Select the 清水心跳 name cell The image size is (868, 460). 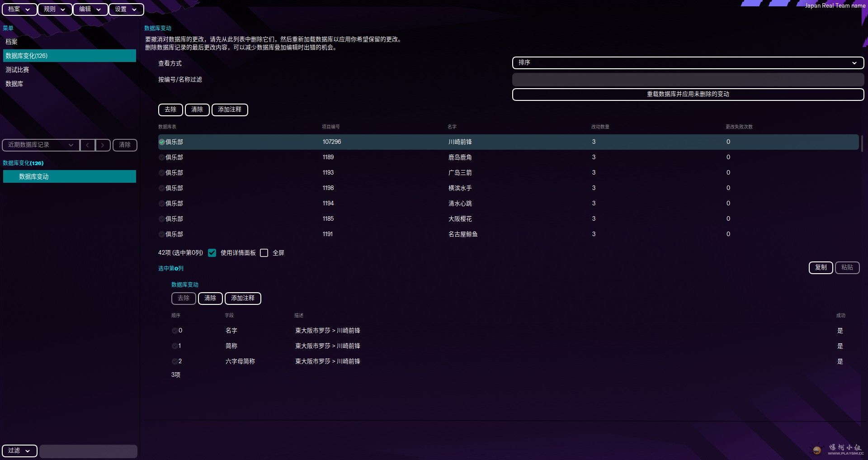[x=460, y=204]
